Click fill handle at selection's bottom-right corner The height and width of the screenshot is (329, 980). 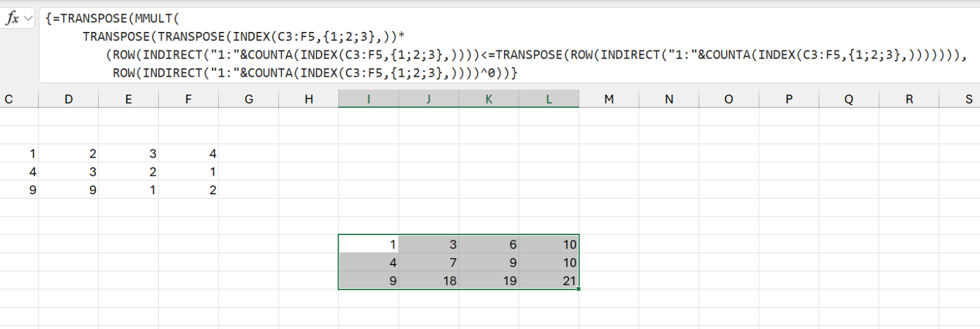point(579,289)
